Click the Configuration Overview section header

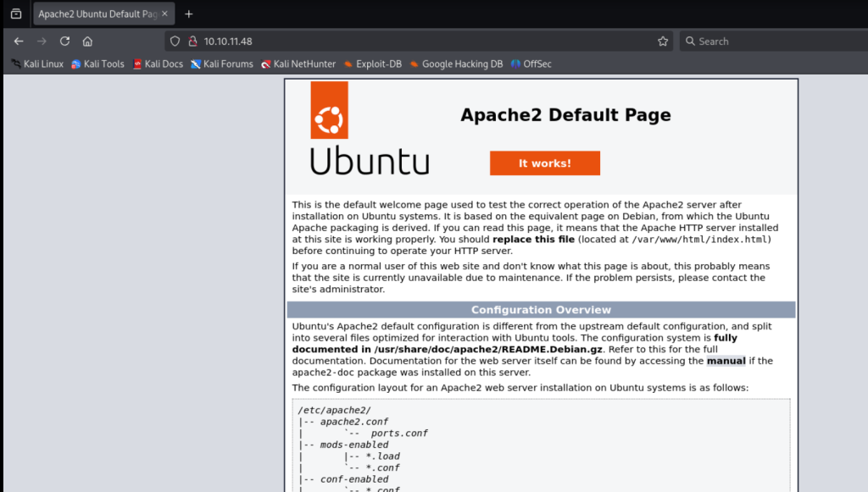coord(541,310)
